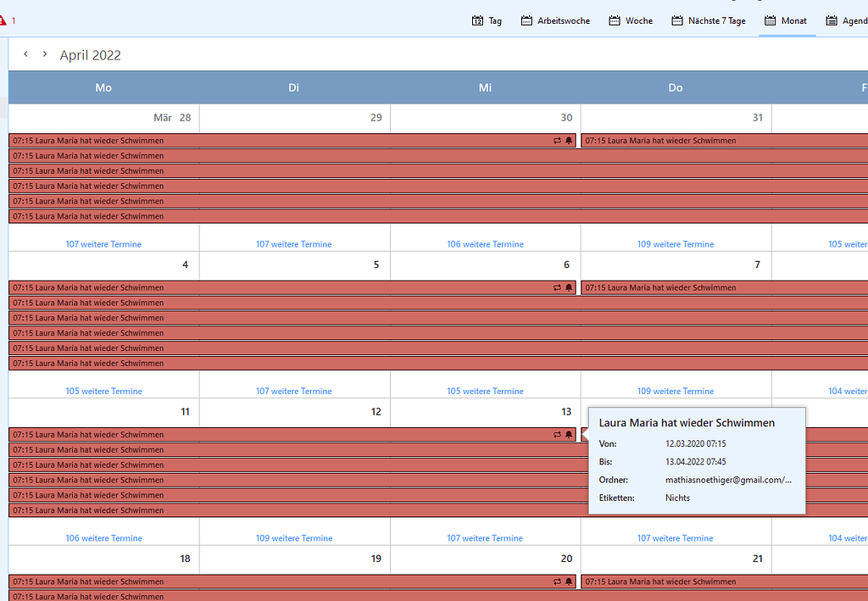
Task: Select day 29 of March
Action: [x=294, y=118]
